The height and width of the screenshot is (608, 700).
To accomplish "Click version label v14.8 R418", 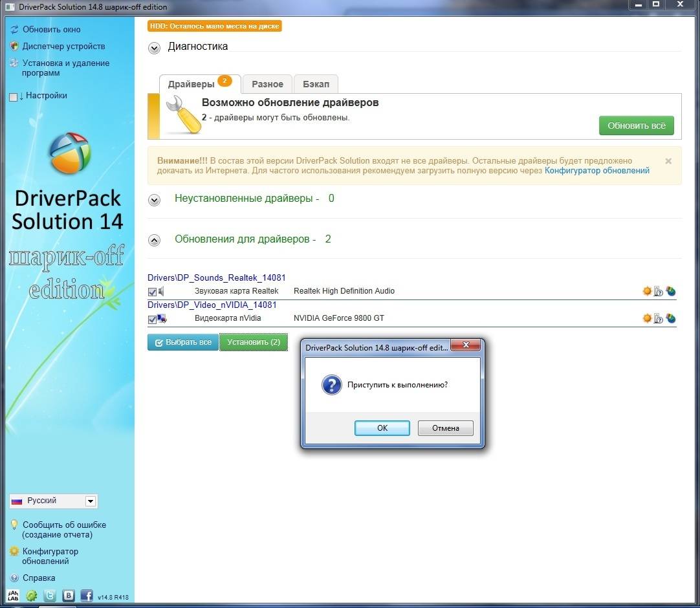I will tap(113, 597).
